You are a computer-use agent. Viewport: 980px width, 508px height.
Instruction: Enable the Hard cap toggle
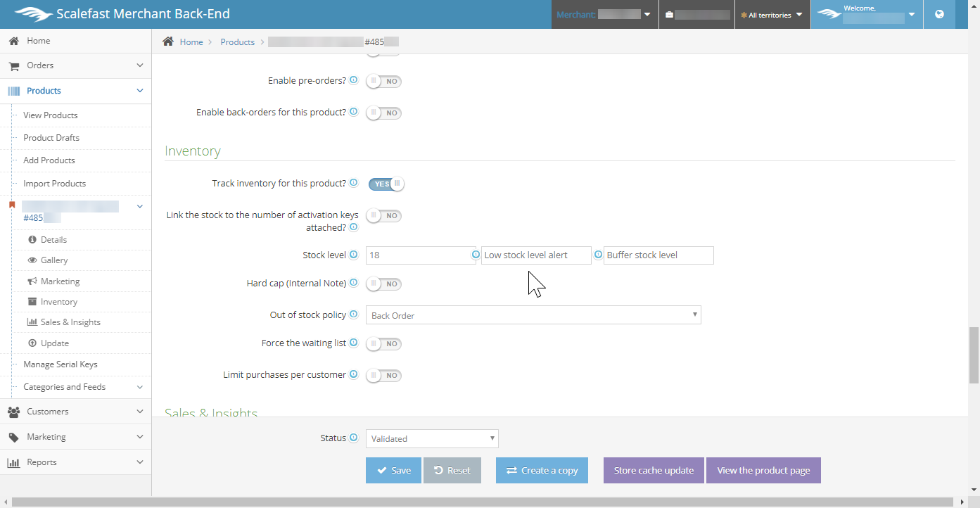point(384,284)
